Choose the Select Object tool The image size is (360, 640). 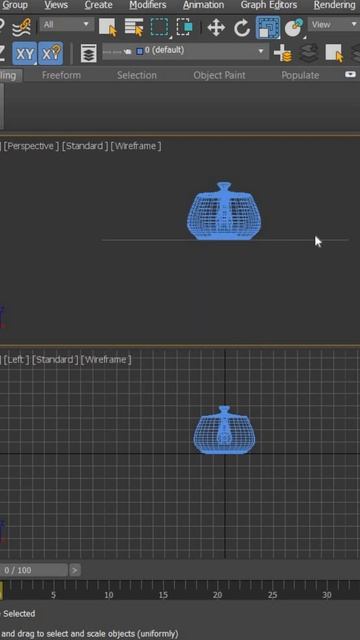pyautogui.click(x=108, y=27)
